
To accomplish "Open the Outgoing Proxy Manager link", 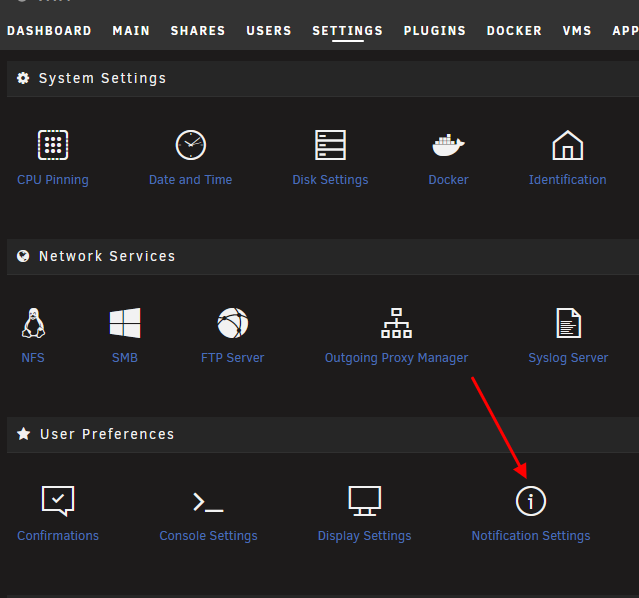I will pyautogui.click(x=397, y=358).
